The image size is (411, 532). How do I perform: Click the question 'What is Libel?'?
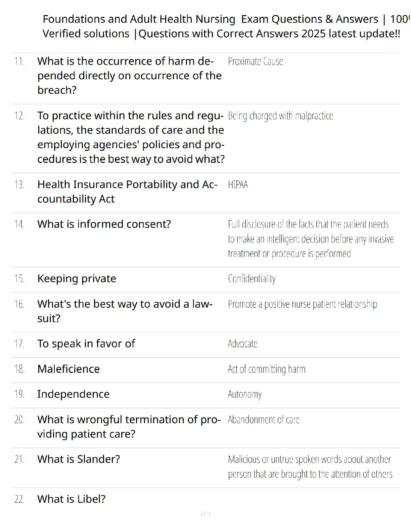(x=71, y=499)
